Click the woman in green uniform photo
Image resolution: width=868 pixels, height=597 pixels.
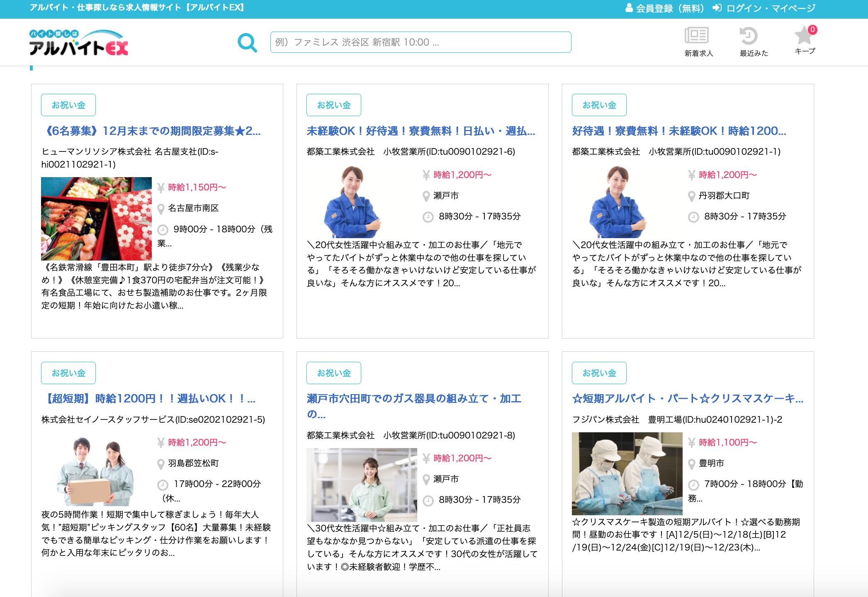coord(362,485)
